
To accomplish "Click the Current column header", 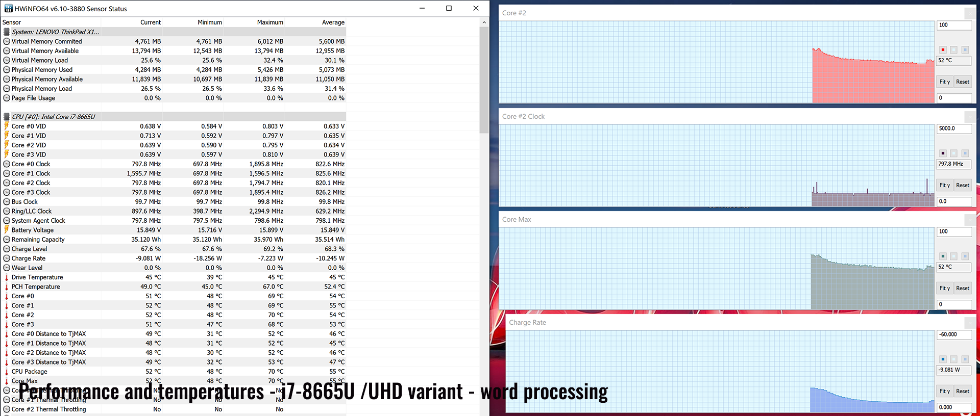I will coord(132,22).
